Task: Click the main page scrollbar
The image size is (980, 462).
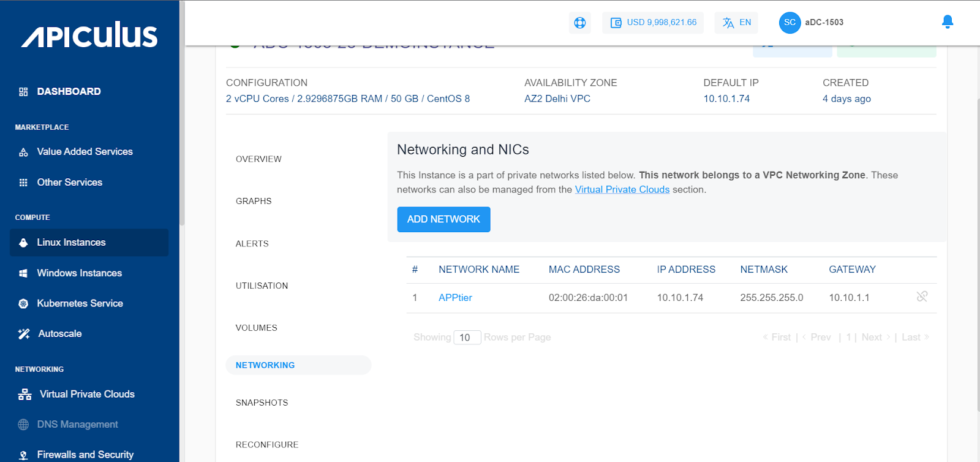Action: pos(978,254)
